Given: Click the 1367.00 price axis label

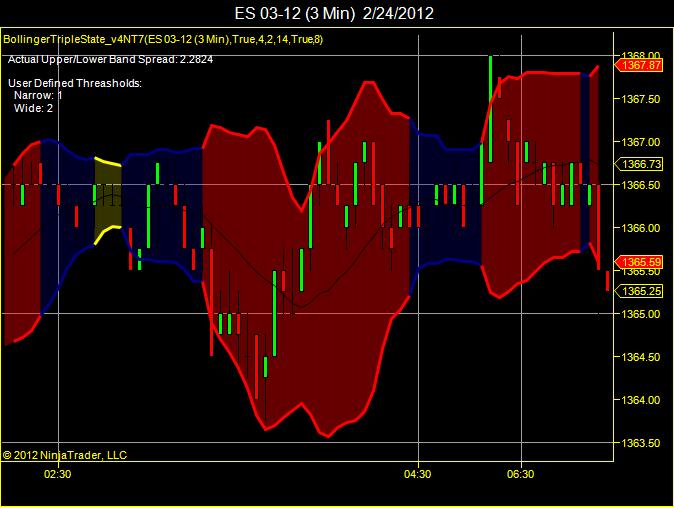Looking at the screenshot, I should coord(641,142).
